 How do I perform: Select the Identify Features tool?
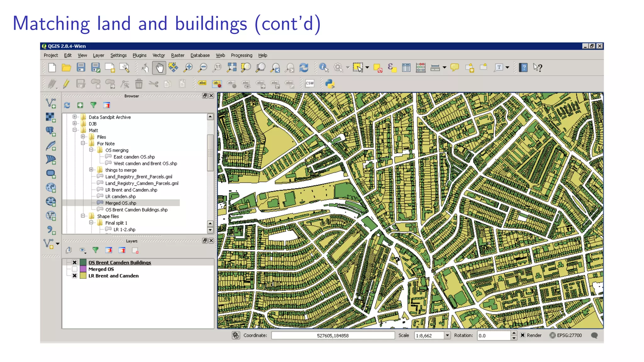point(324,68)
